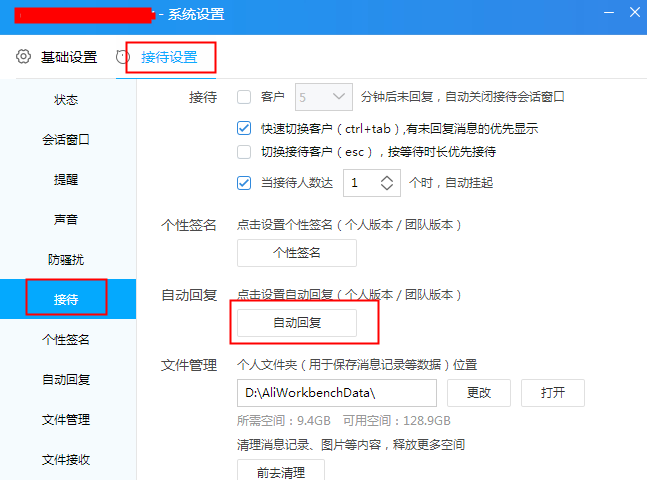Open 自动回复 in the left sidebar
Image resolution: width=647 pixels, height=480 pixels.
(x=66, y=379)
